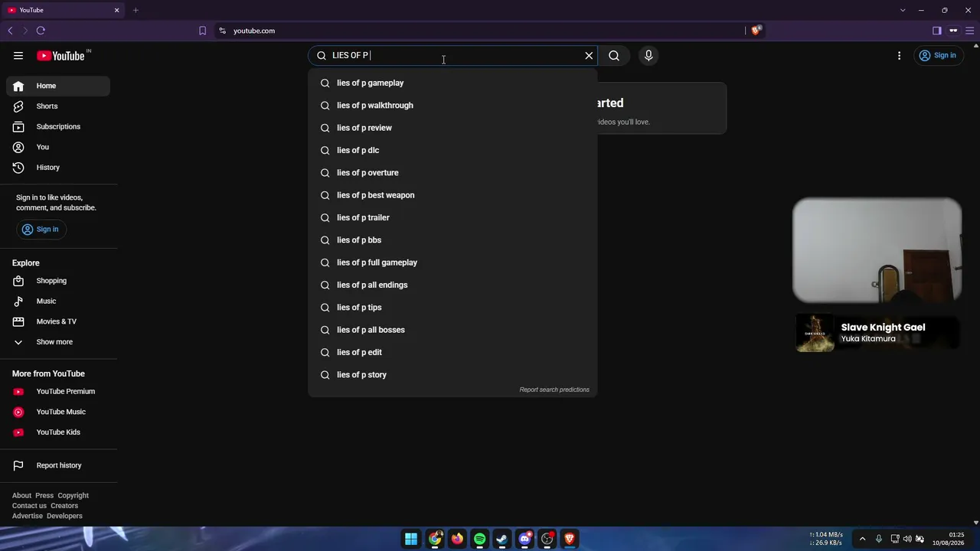Select suggestion 'lies of p gameplay'
The image size is (980, 551).
pyautogui.click(x=452, y=83)
